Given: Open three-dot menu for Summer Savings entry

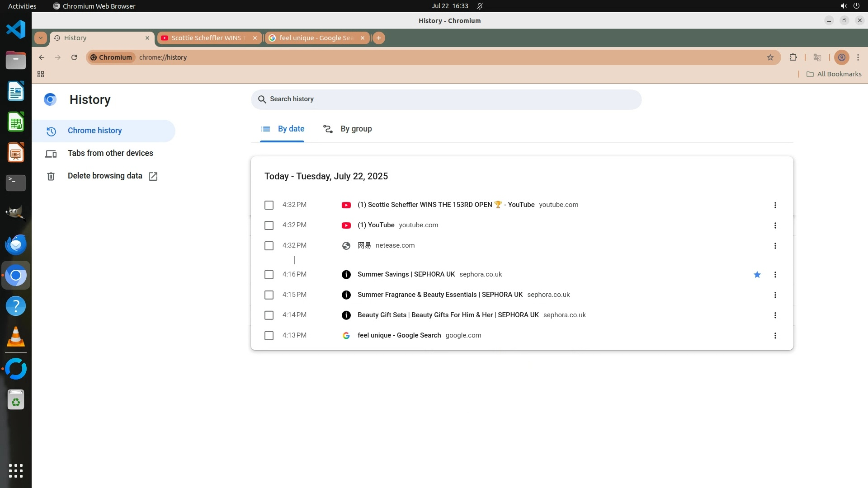Looking at the screenshot, I should tap(775, 275).
